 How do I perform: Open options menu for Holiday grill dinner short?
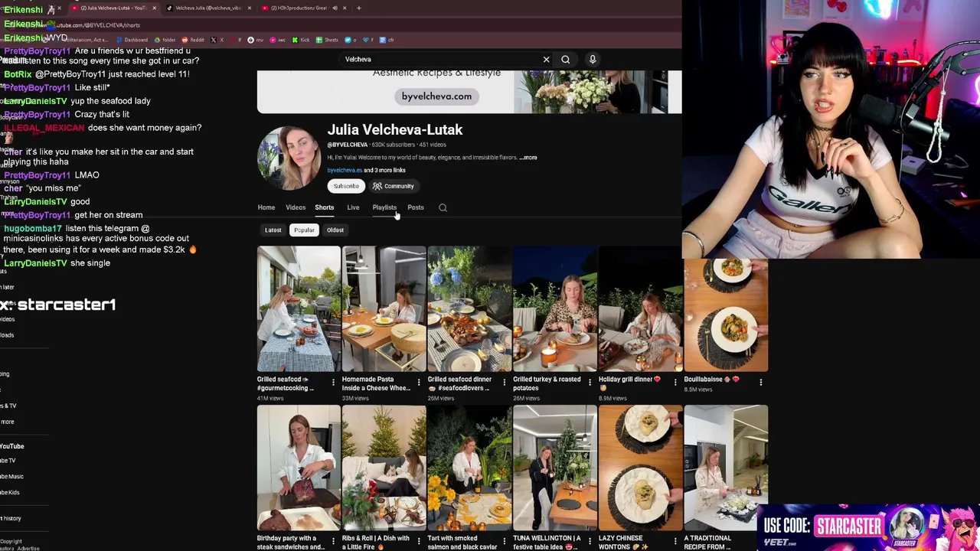coord(675,383)
